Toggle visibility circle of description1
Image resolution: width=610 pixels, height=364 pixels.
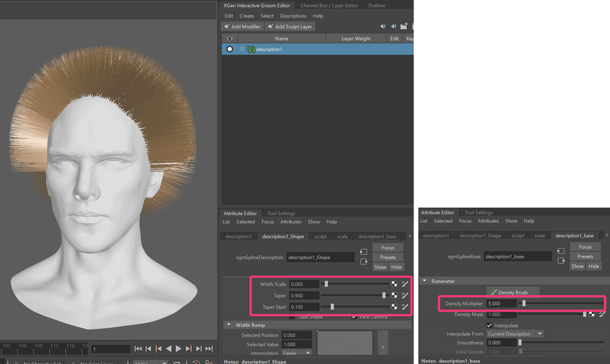coord(230,49)
